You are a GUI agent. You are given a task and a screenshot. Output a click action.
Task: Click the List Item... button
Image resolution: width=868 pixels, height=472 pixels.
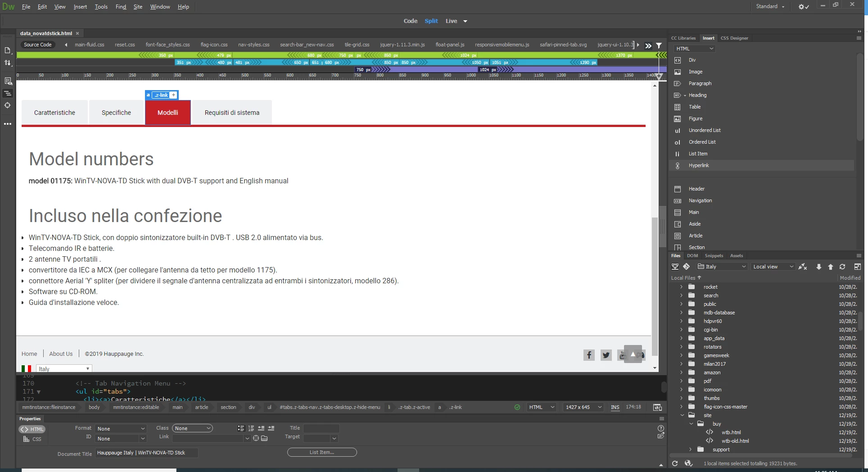pos(322,452)
